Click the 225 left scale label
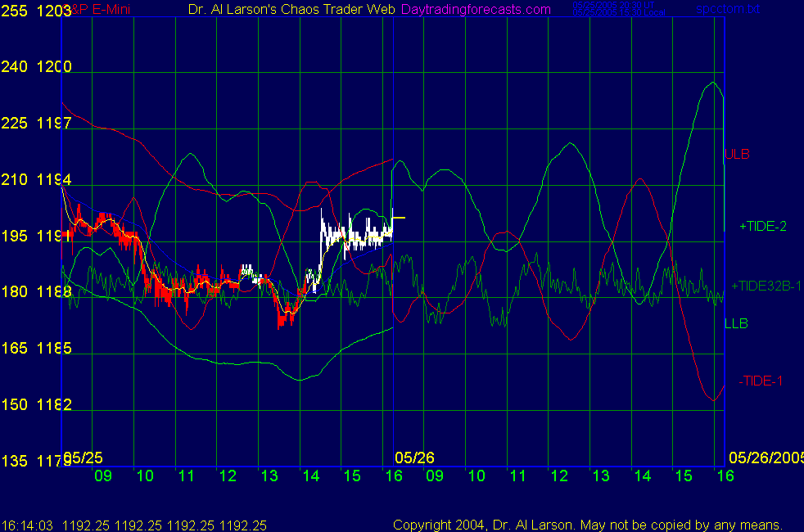Viewport: 804px width, 532px height. [15, 124]
